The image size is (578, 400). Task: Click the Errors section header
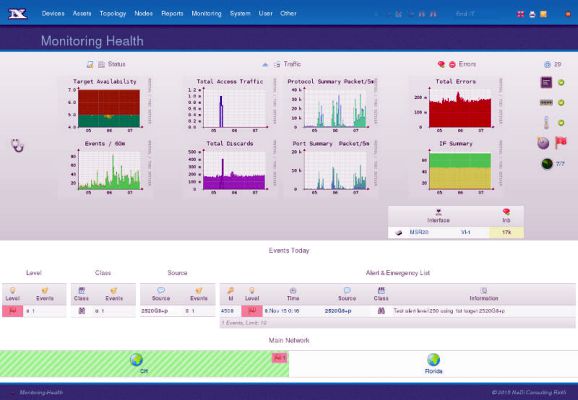coord(467,64)
